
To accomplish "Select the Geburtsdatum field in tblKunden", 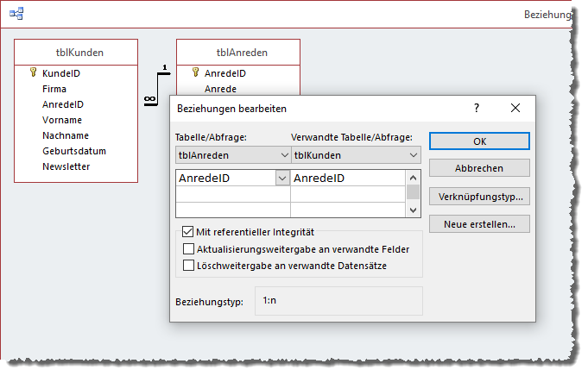I will (73, 151).
